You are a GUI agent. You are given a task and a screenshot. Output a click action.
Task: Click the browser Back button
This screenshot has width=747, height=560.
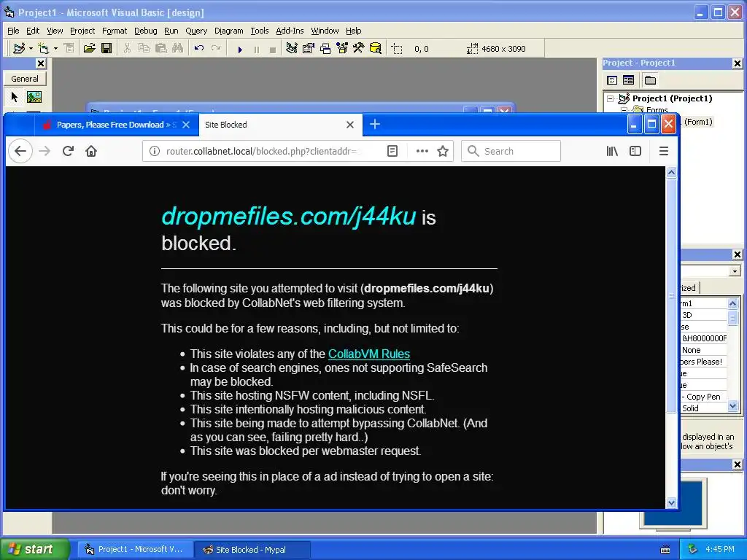[x=20, y=151]
